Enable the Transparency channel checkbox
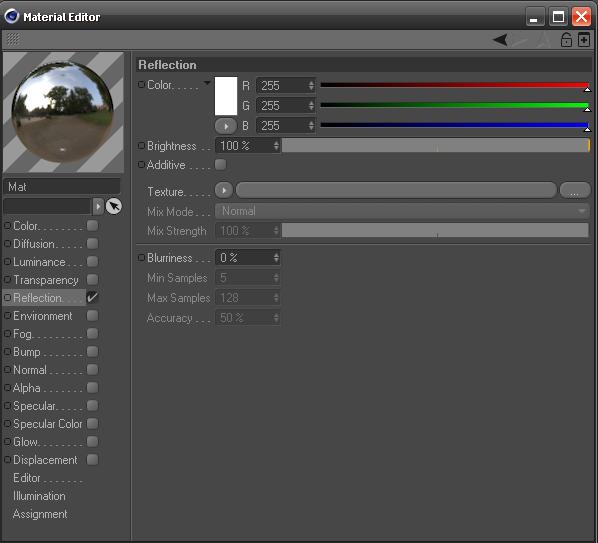The height and width of the screenshot is (543, 598). click(92, 280)
